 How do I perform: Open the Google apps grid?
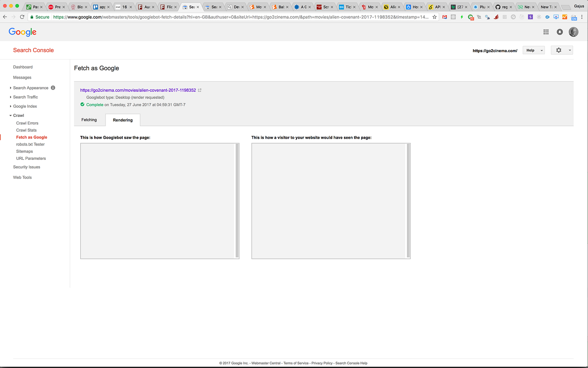(x=546, y=32)
